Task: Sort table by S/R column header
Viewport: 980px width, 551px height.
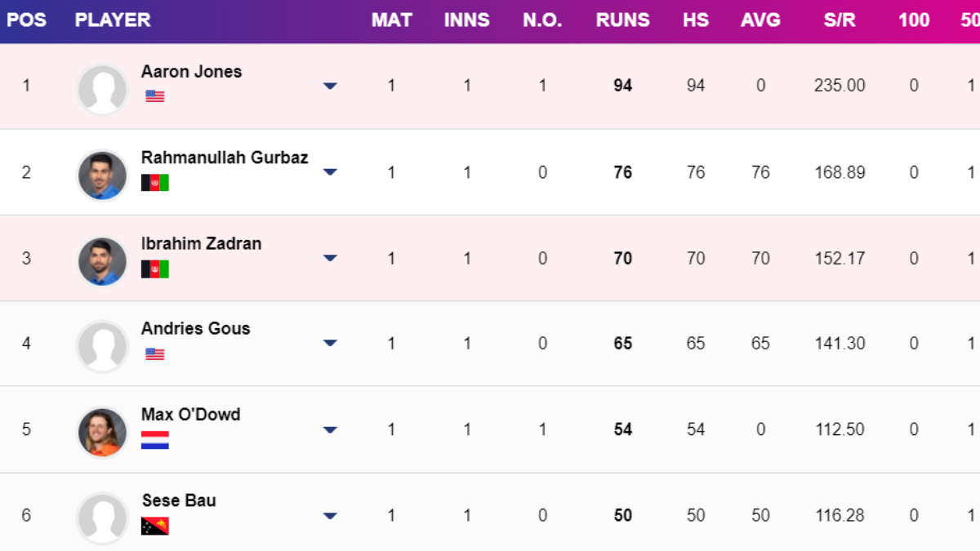Action: [840, 20]
